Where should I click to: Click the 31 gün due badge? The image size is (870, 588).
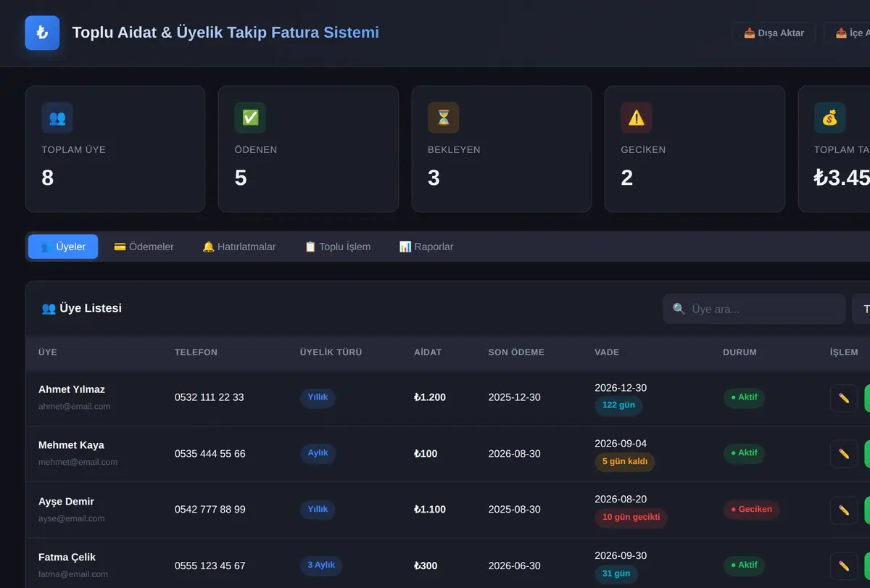pos(616,573)
